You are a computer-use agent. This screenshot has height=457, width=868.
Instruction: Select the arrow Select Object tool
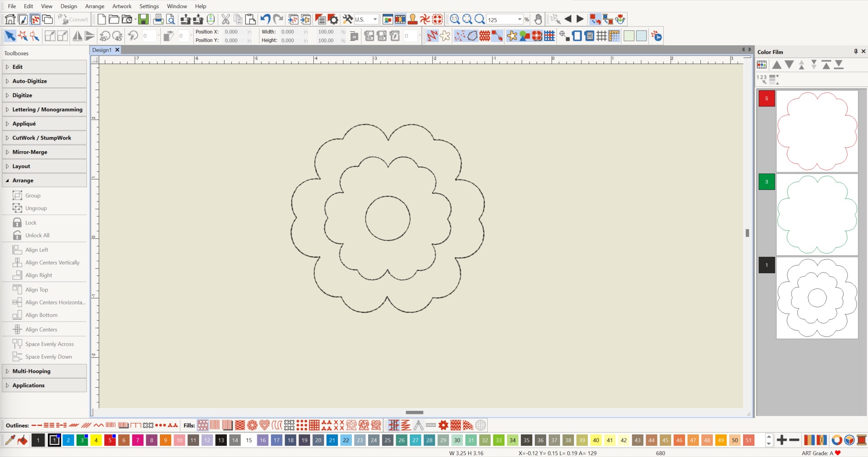click(x=10, y=36)
